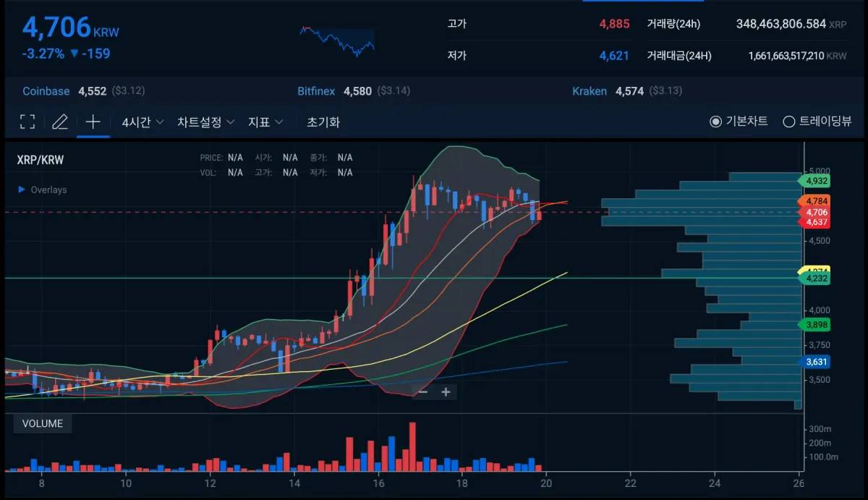Click the 4,932 upper band price tag
The height and width of the screenshot is (500, 868).
click(814, 180)
